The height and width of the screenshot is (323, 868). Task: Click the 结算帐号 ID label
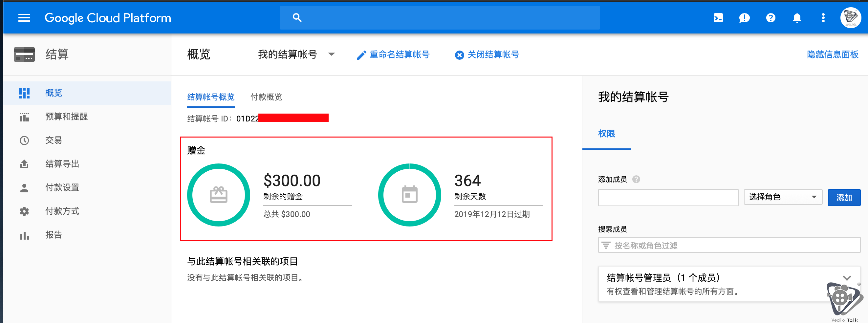(209, 118)
